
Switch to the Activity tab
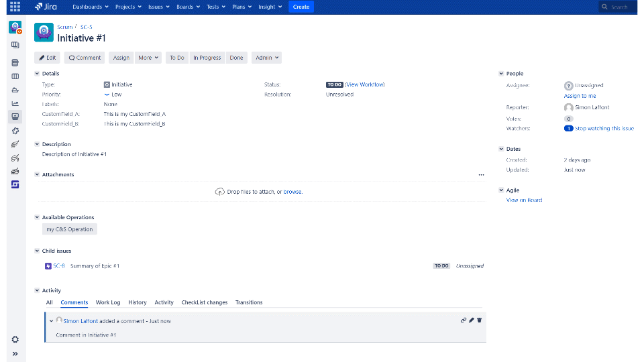point(164,302)
